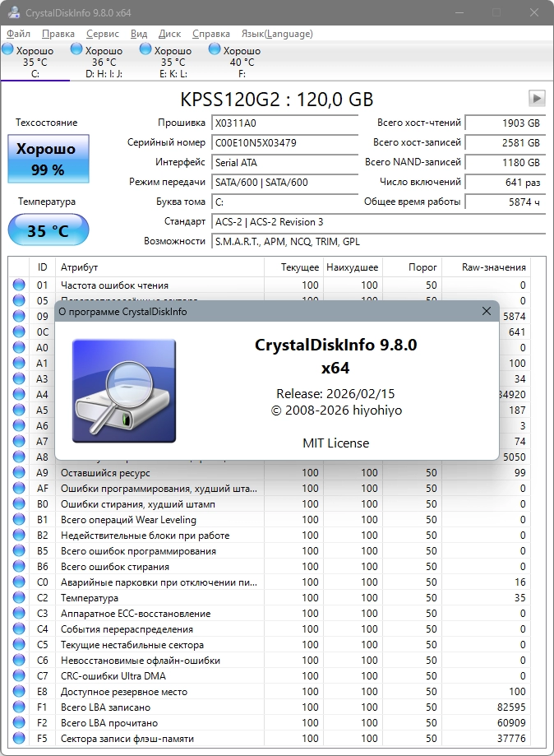This screenshot has height=756, width=554.
Task: Click the status circle icon for attribute A0
Action: (x=19, y=348)
